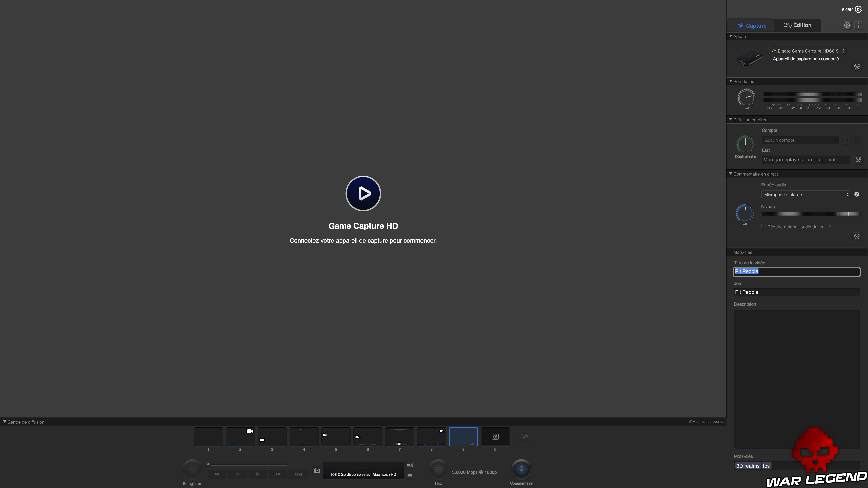This screenshot has width=868, height=488.
Task: Adjust the game audio volume knob
Action: [746, 98]
